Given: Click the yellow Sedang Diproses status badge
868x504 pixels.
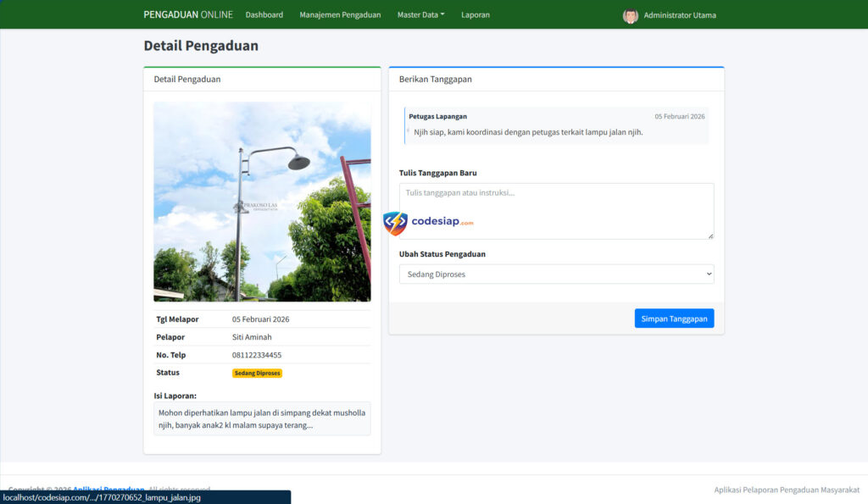Looking at the screenshot, I should click(257, 373).
